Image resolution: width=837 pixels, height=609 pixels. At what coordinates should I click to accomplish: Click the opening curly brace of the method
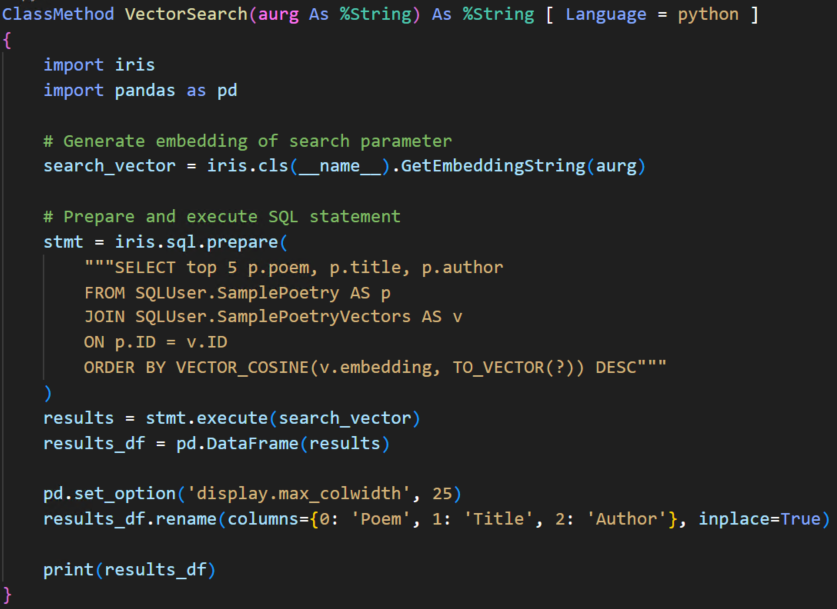(7, 40)
